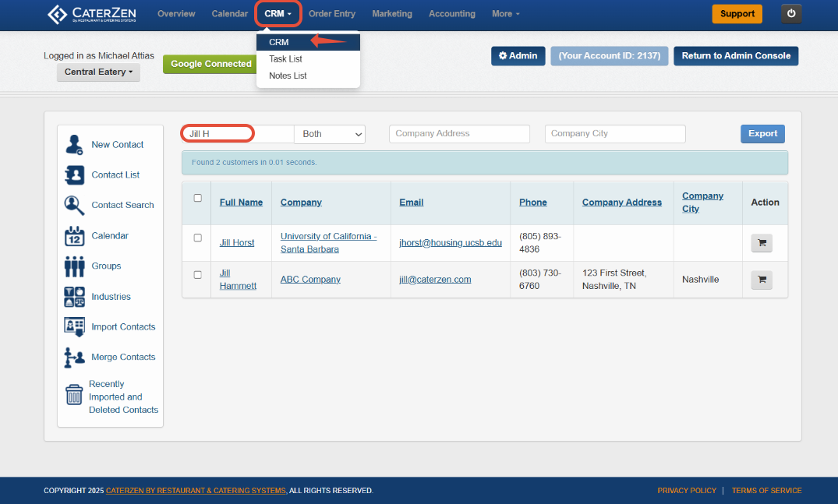Expand the More menu
The height and width of the screenshot is (504, 838).
coord(505,14)
